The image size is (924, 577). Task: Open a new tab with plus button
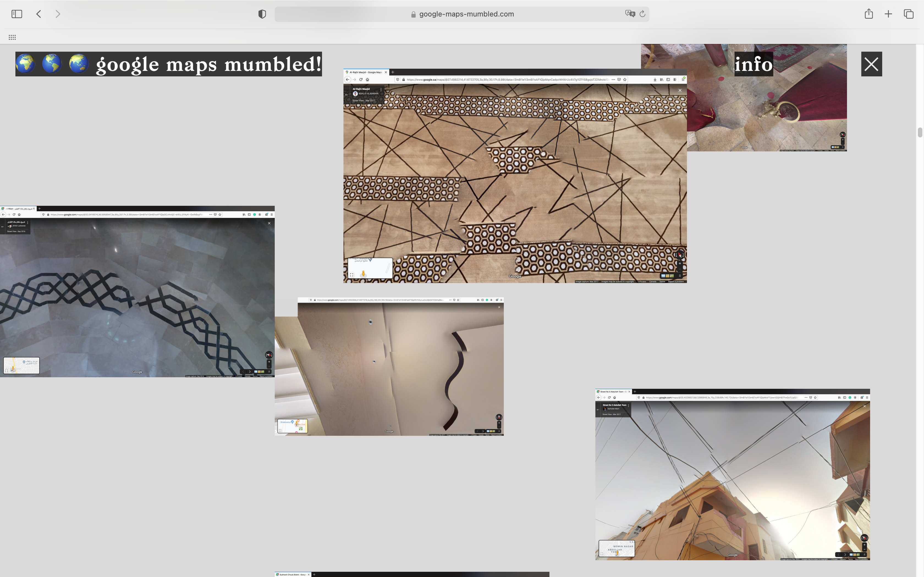point(889,14)
